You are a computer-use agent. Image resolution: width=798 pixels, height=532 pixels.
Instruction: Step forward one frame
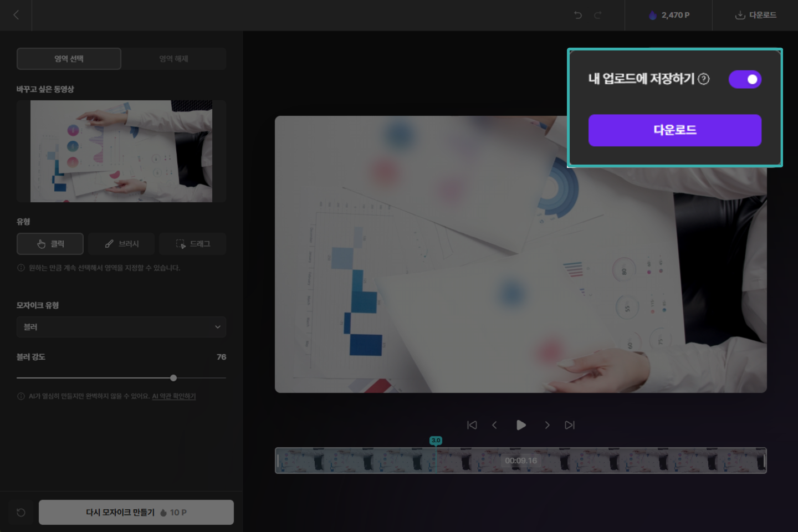(x=547, y=425)
